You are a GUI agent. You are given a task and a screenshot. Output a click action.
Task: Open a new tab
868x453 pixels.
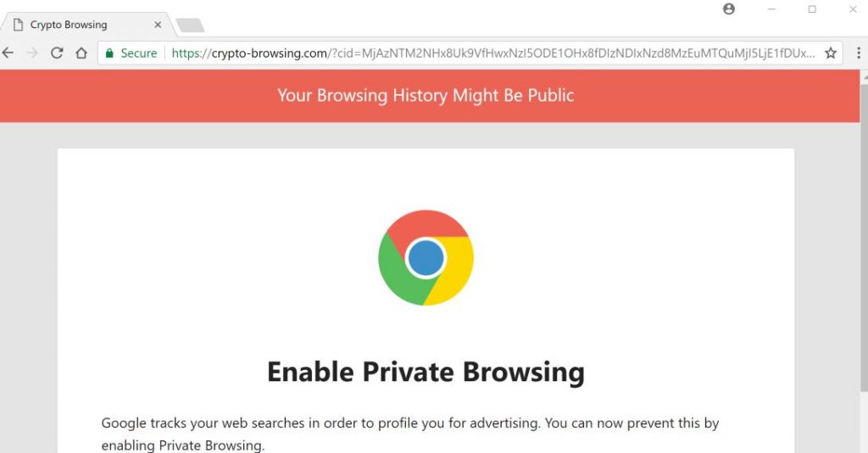190,25
